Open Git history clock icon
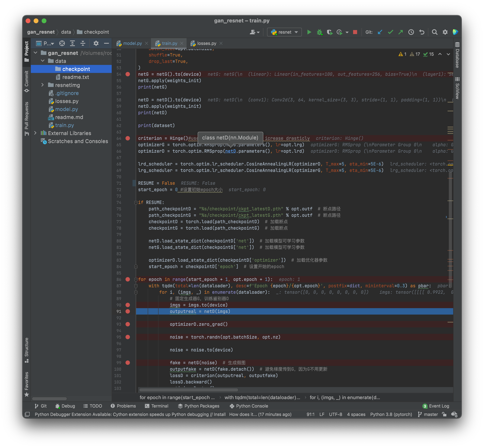This screenshot has width=484, height=448. coord(411,32)
